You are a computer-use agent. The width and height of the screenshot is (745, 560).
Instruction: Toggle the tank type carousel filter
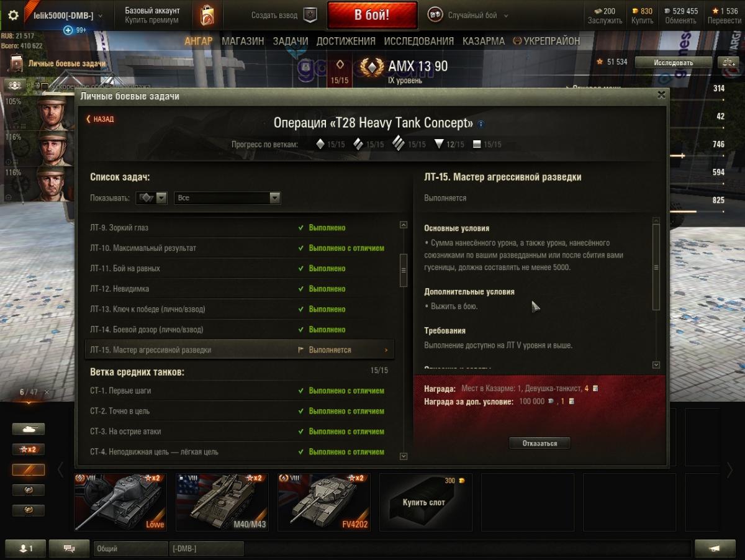[x=29, y=429]
